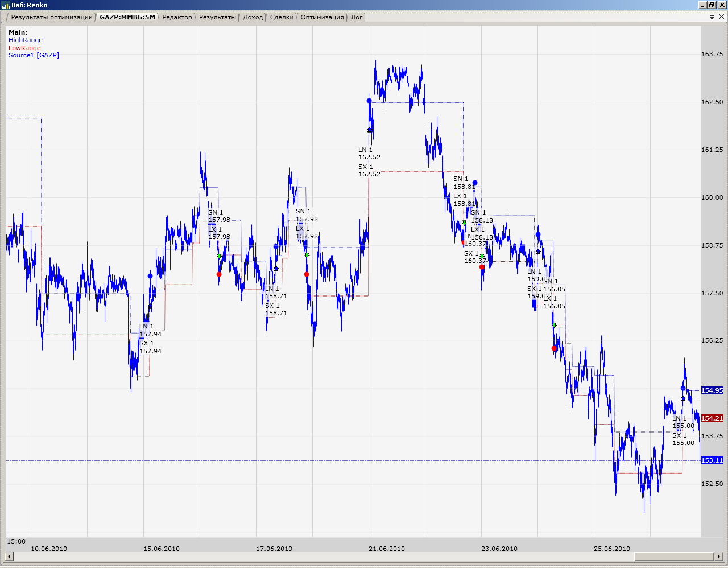Click the blue entry dot above LN 1 162.52
Screen dimensions: 728x568
click(369, 101)
